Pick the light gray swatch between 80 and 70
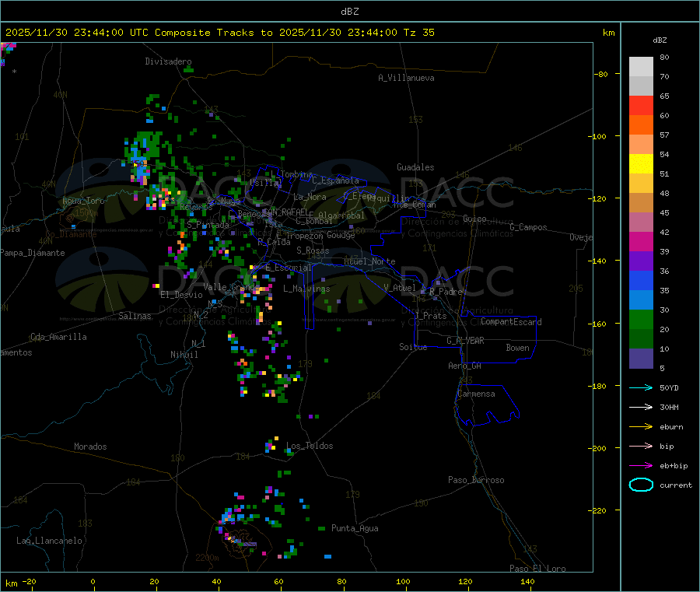This screenshot has width=700, height=592. point(641,67)
